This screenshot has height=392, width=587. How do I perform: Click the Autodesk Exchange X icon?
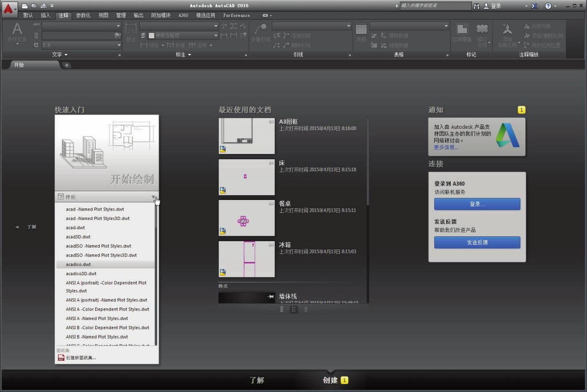(534, 6)
